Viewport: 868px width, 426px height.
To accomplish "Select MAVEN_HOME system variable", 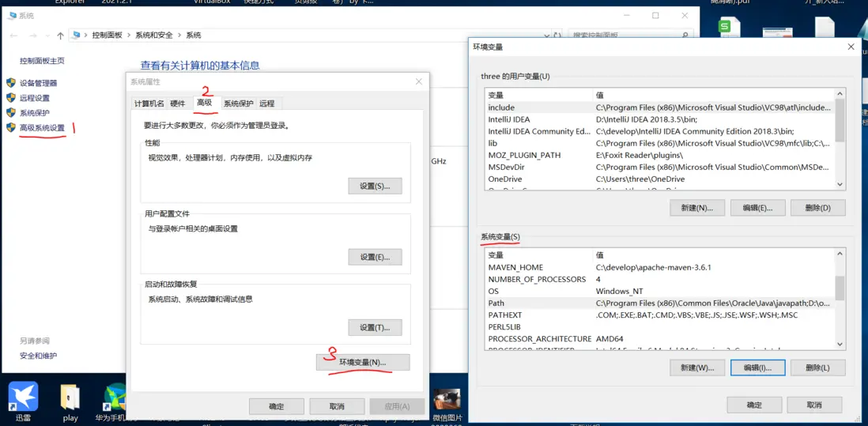I will click(x=660, y=267).
